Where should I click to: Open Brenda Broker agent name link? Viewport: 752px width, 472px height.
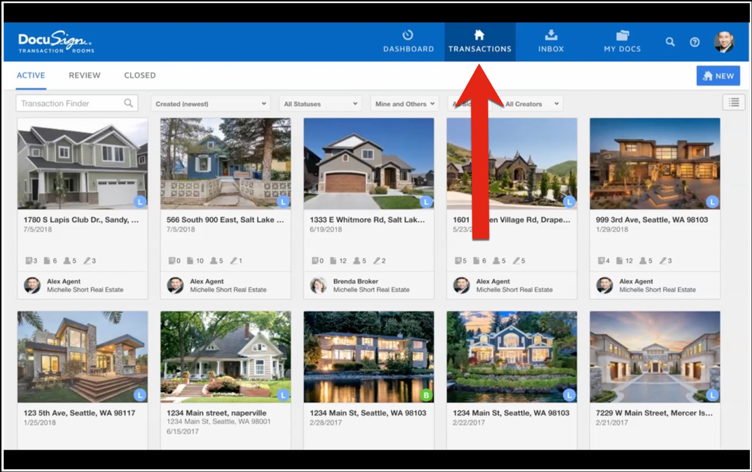point(354,281)
